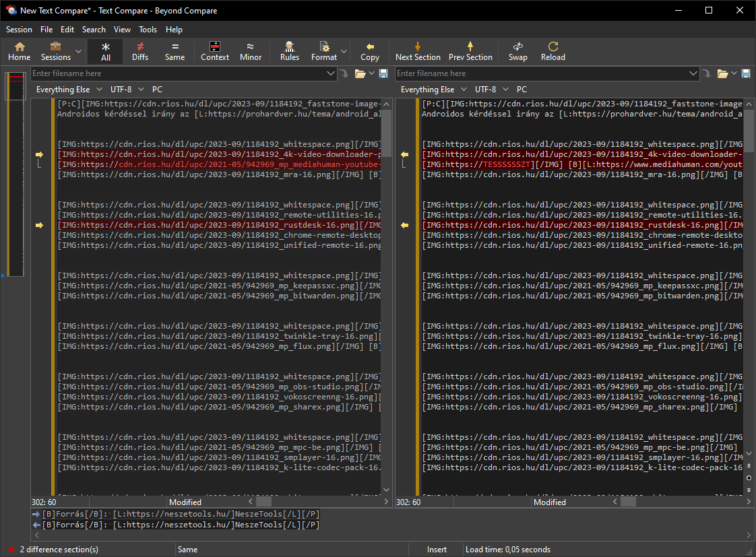Click the left pane horizontal scrollbar

318,502
